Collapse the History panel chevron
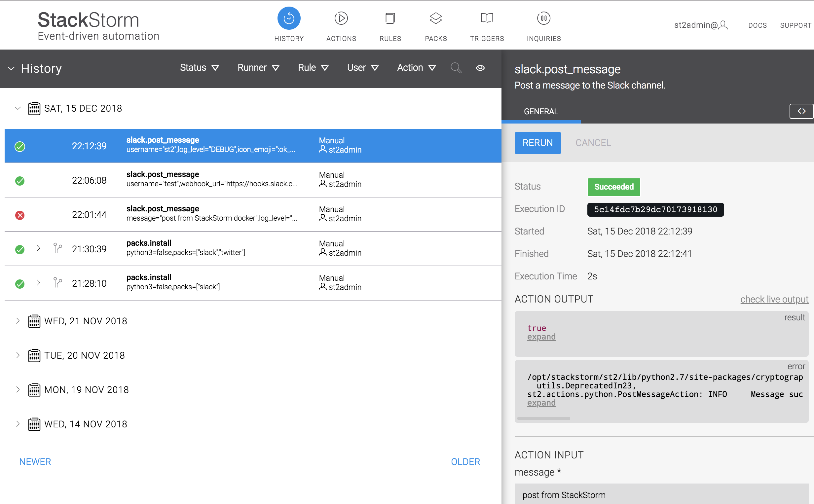Screen dimensions: 814x504 pyautogui.click(x=11, y=68)
